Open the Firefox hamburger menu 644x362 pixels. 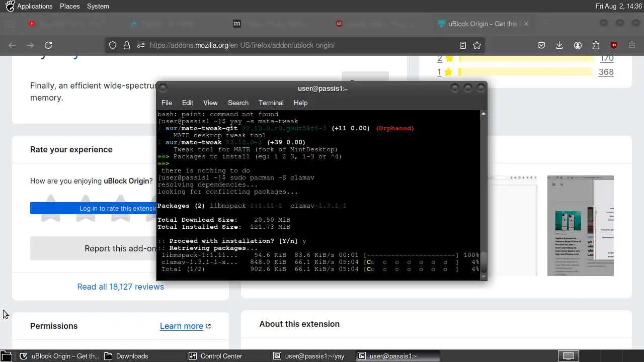pyautogui.click(x=632, y=45)
